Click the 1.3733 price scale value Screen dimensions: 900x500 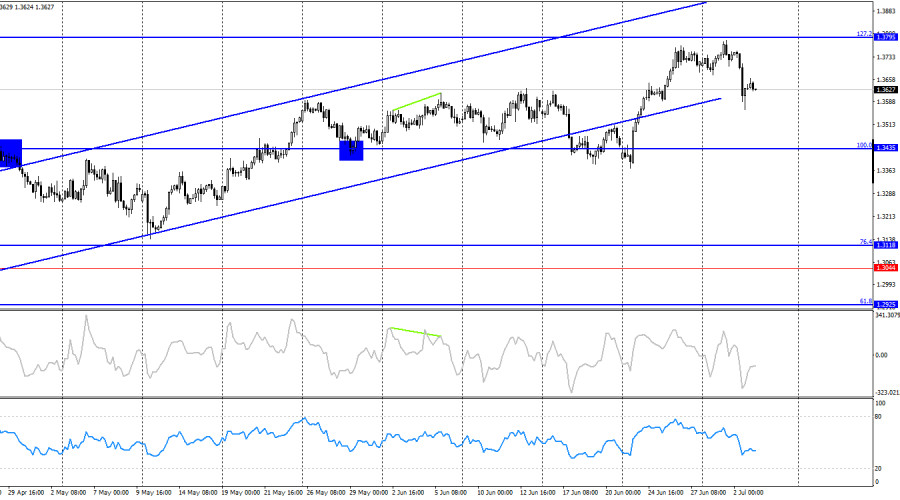click(886, 57)
